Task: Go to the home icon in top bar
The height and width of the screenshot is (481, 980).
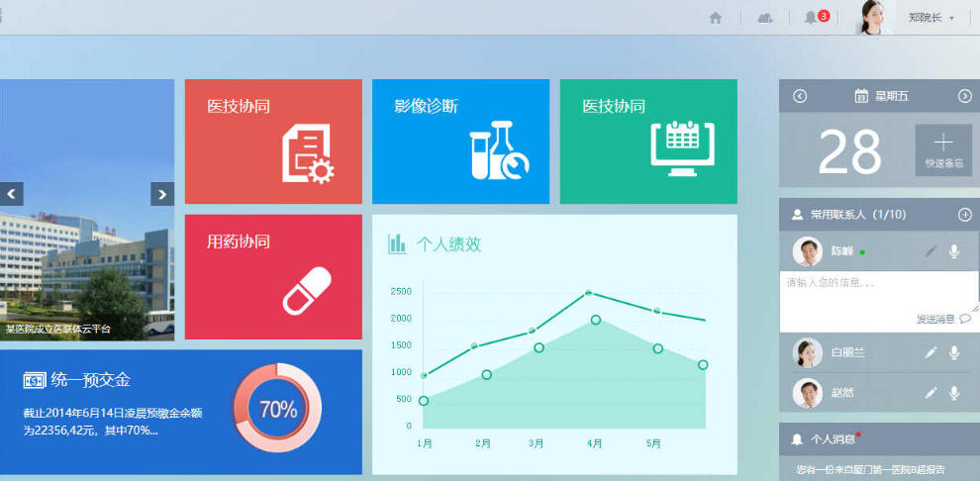Action: [x=716, y=18]
